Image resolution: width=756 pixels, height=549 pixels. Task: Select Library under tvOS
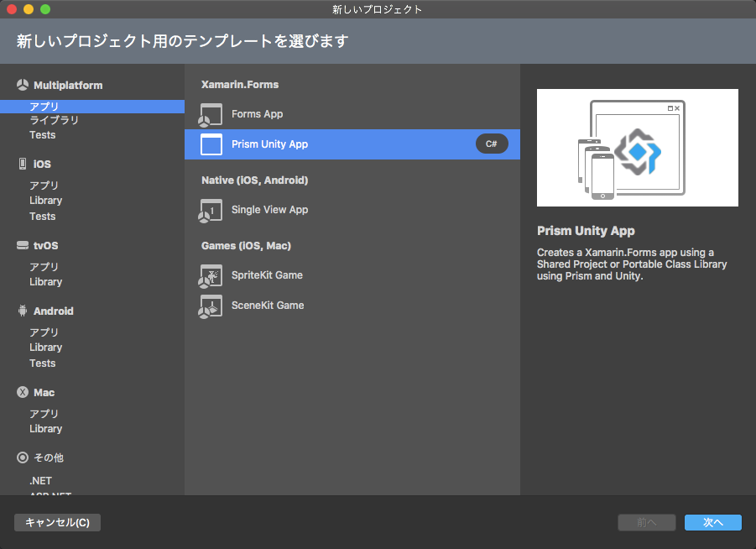coord(46,282)
